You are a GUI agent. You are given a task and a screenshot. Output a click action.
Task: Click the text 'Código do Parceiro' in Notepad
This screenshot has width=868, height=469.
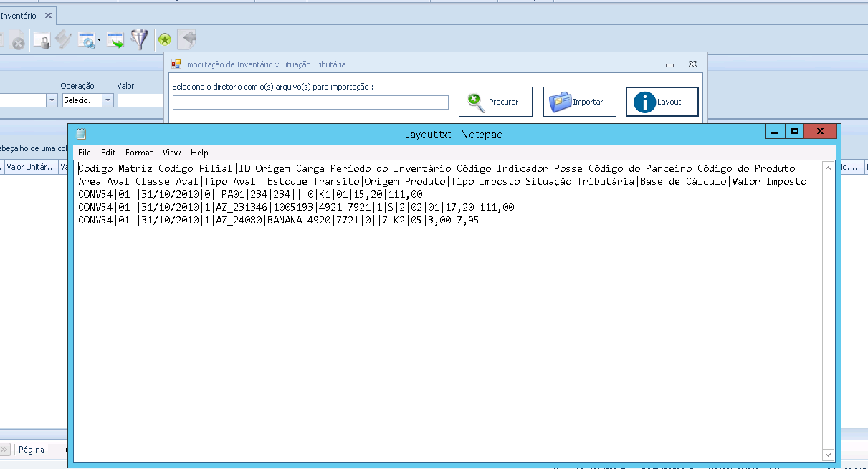[x=640, y=168]
